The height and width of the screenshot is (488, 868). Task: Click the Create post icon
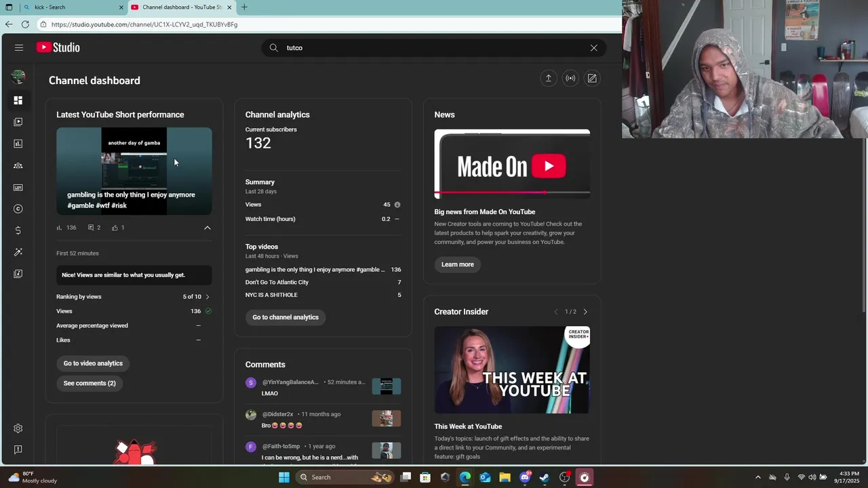(x=592, y=78)
